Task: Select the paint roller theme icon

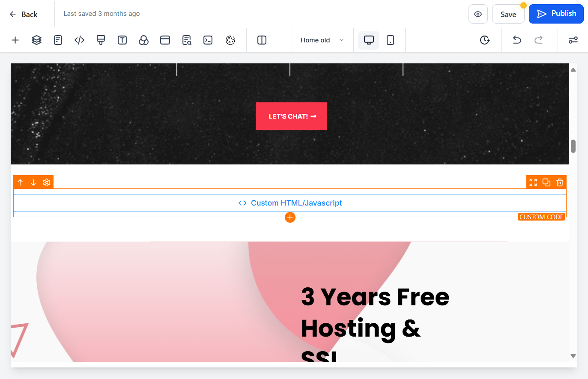Action: coord(101,40)
